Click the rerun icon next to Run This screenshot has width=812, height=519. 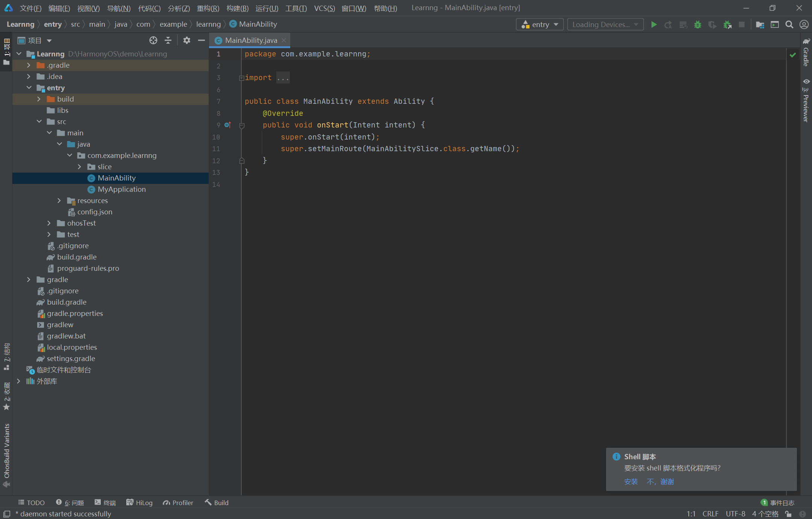(x=668, y=24)
